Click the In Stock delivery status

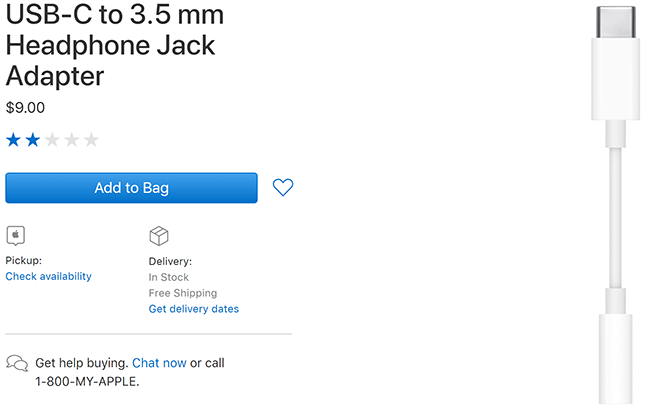tap(169, 277)
